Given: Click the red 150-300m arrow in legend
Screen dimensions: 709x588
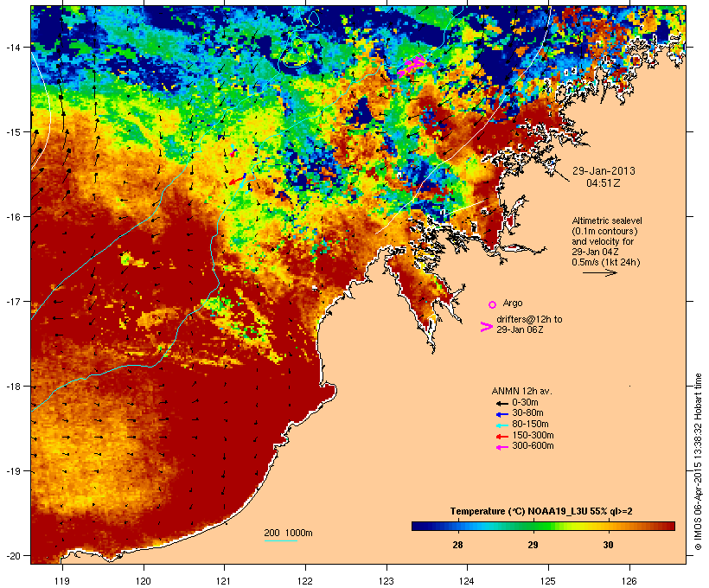Looking at the screenshot, I should (x=501, y=437).
